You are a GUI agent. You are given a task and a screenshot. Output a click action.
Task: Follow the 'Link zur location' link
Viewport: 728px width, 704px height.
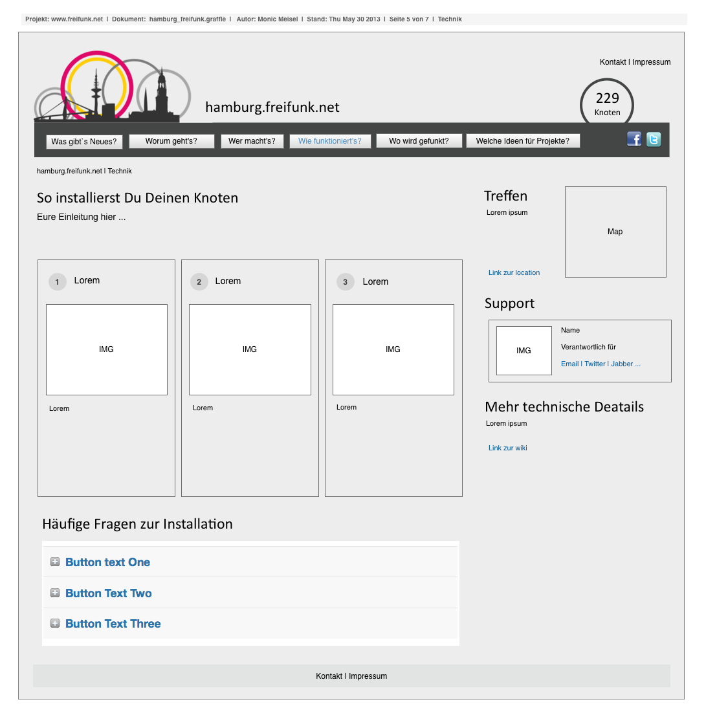point(514,273)
